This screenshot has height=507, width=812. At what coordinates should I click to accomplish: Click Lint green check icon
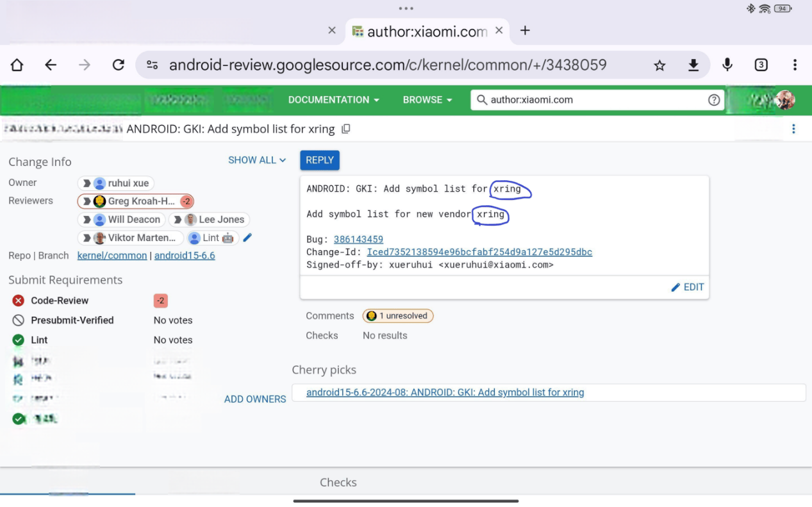[x=19, y=340]
